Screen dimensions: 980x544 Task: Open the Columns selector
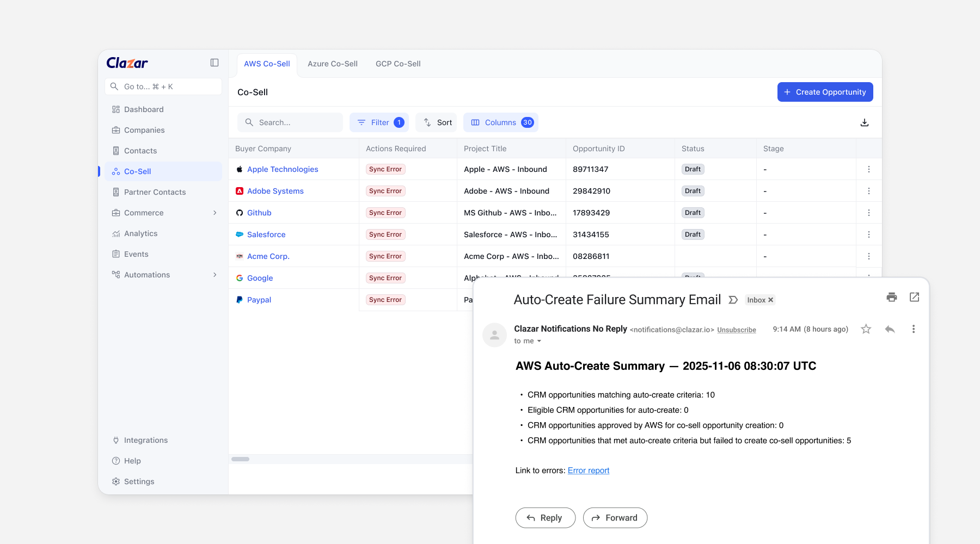tap(501, 122)
